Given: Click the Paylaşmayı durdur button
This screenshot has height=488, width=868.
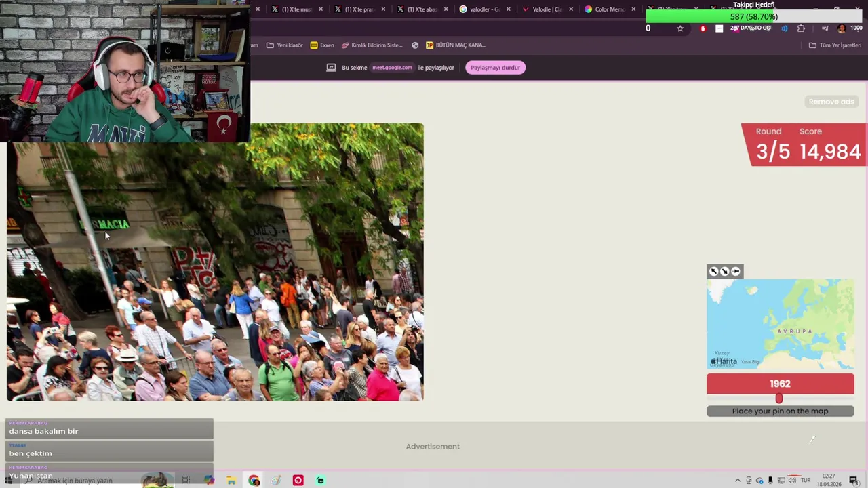Looking at the screenshot, I should coord(495,68).
